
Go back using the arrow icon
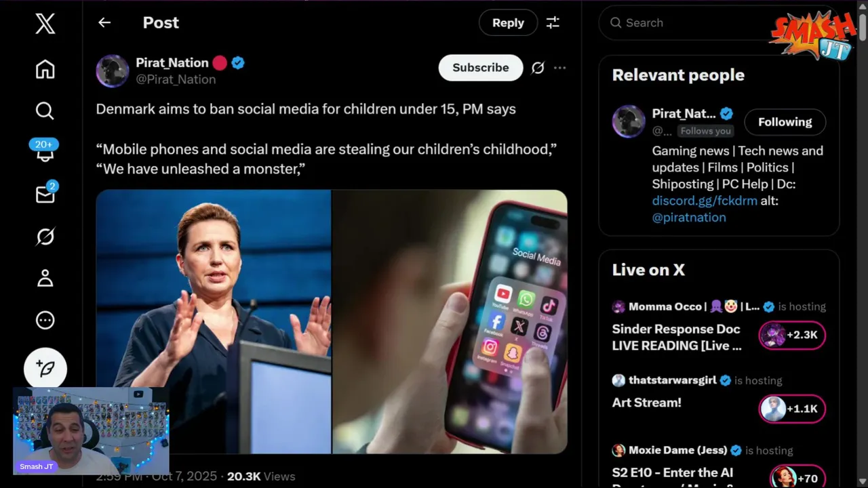click(x=104, y=22)
